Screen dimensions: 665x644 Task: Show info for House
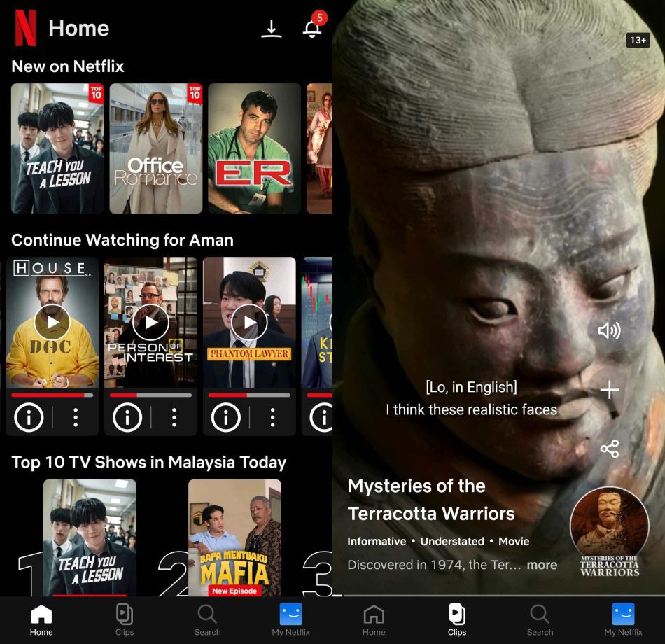point(29,417)
